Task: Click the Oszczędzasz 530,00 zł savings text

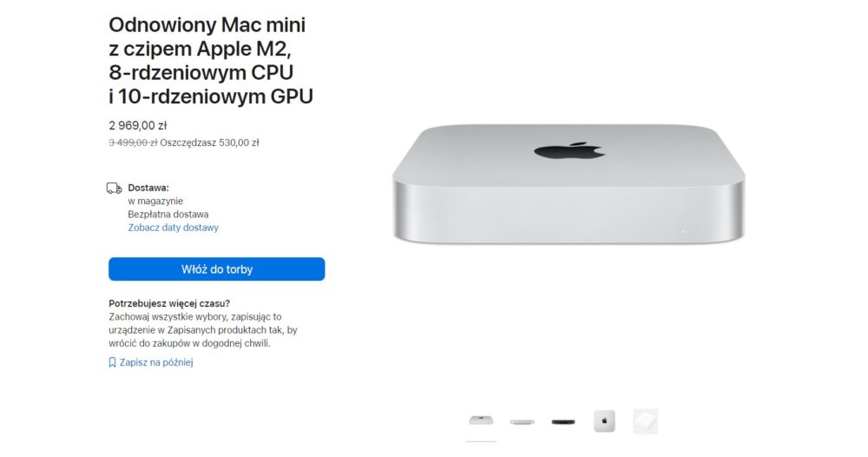Action: click(209, 142)
